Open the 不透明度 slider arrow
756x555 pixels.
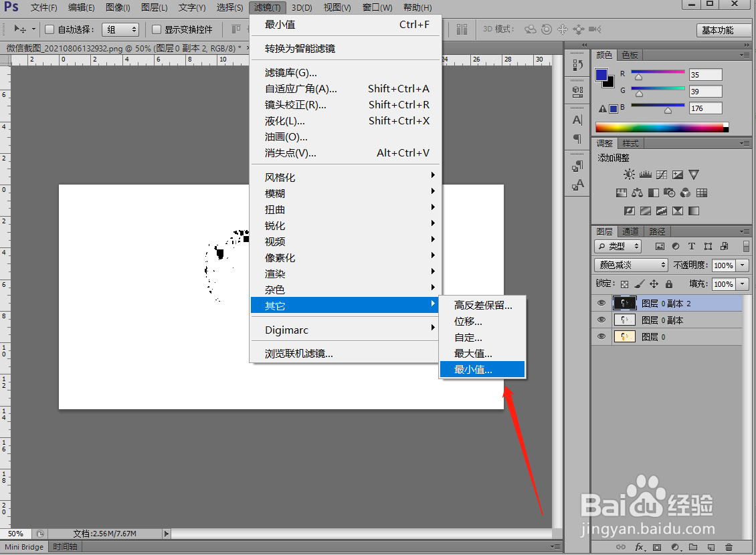click(x=743, y=265)
